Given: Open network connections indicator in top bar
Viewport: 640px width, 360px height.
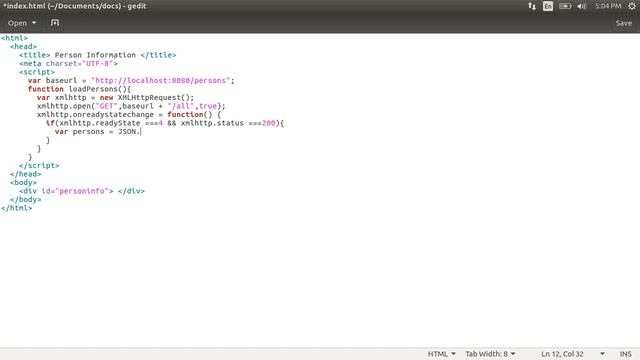Looking at the screenshot, I should pos(532,6).
